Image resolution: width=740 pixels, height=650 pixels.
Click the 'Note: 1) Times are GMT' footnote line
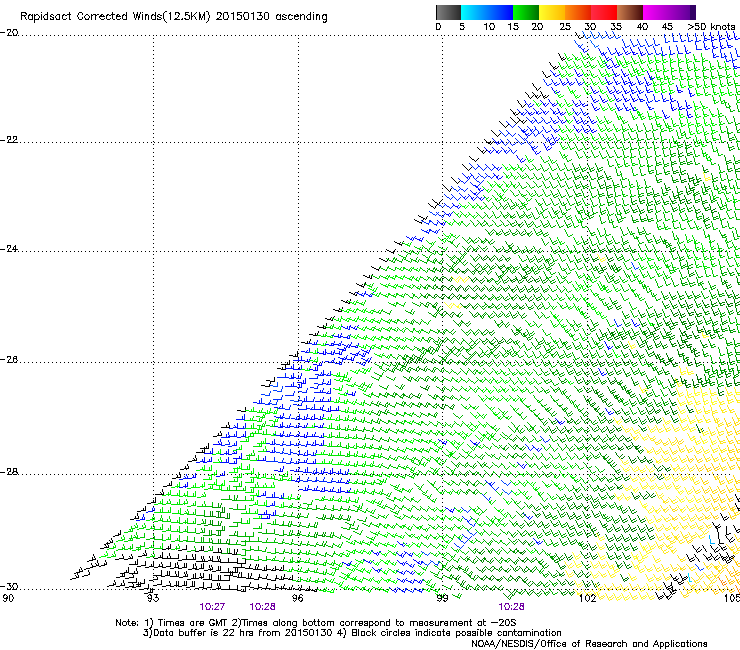pyautogui.click(x=316, y=623)
